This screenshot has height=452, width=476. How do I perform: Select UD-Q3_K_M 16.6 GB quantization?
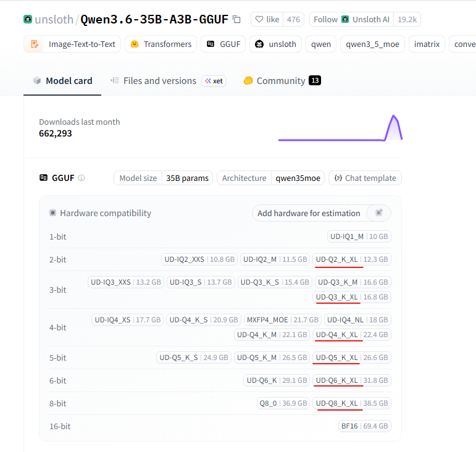click(353, 282)
